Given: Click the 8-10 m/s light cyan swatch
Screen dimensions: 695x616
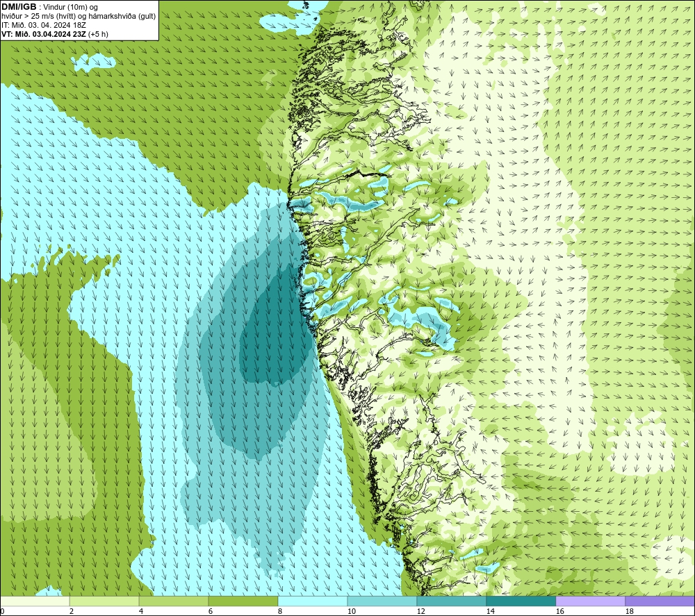Looking at the screenshot, I should 313,601.
